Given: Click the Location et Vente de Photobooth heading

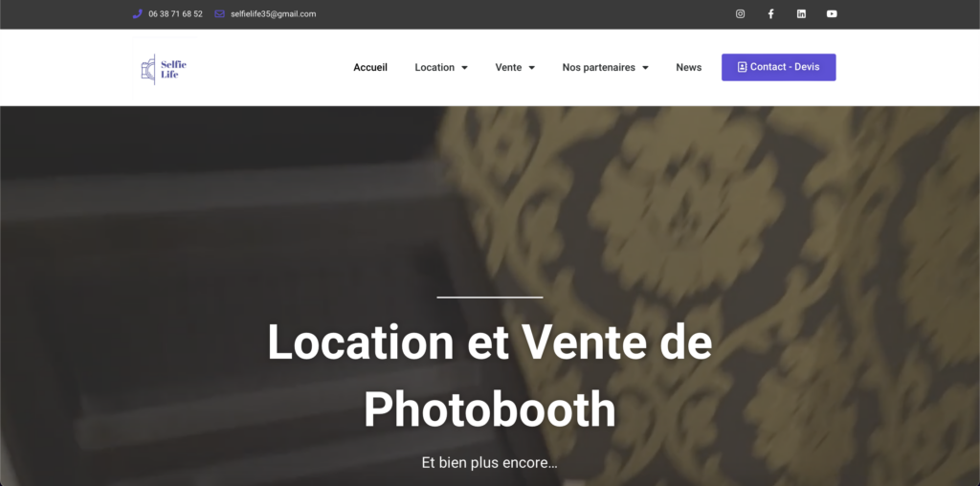Looking at the screenshot, I should [489, 375].
